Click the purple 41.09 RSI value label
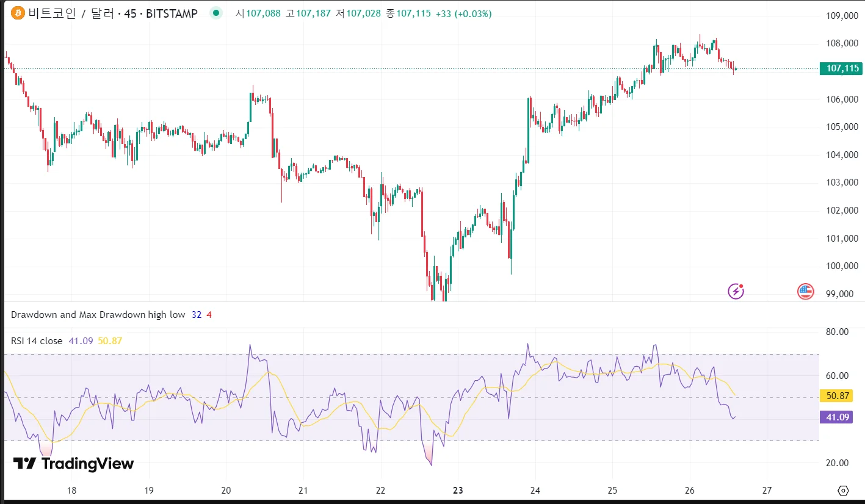 pos(838,417)
